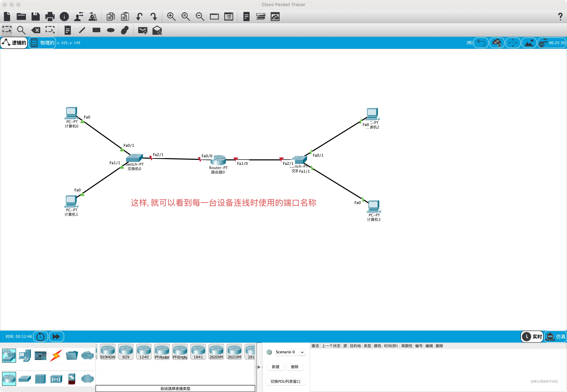Choose the Inspect magnifier tool

pos(21,30)
